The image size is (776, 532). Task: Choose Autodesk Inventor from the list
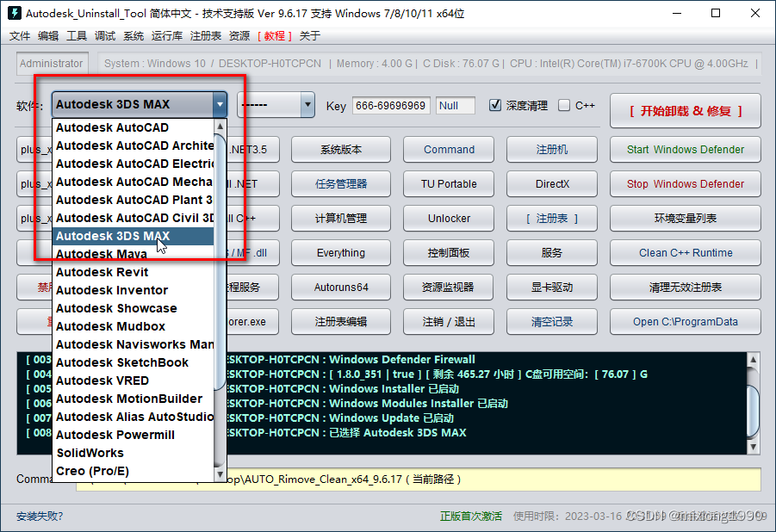[133, 290]
